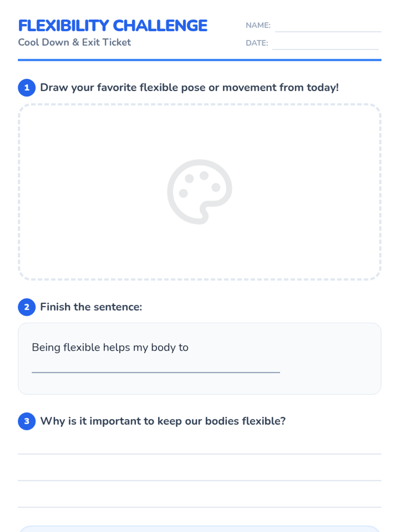Click the blue header divider line

click(199, 60)
